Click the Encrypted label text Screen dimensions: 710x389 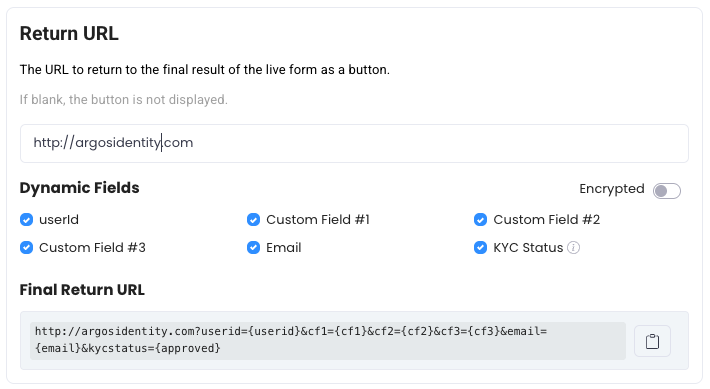(x=612, y=189)
